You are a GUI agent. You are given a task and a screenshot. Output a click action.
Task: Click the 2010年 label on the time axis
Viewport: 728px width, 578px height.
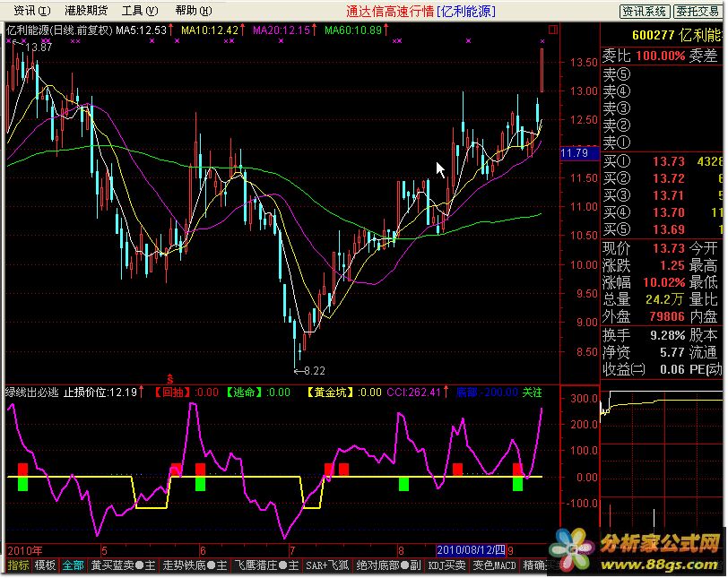coord(25,550)
